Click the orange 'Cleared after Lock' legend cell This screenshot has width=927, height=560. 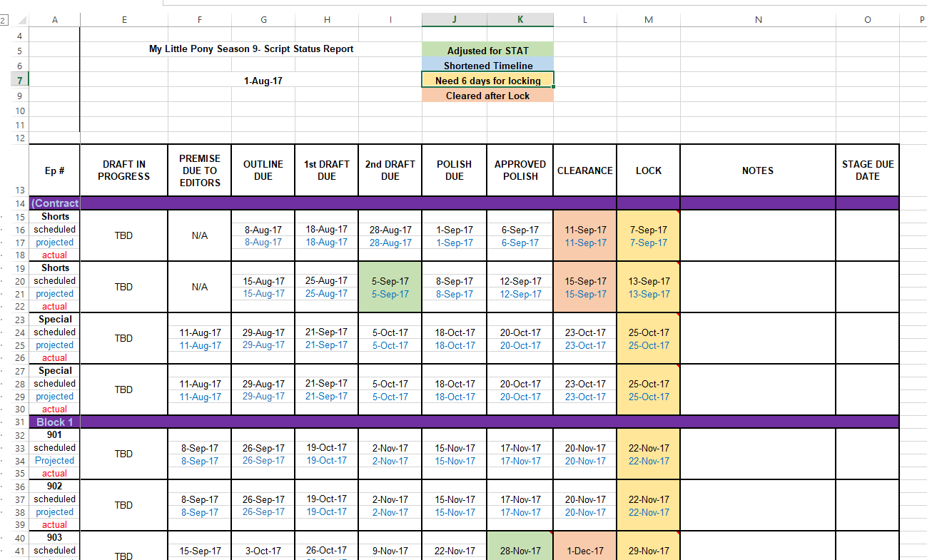[487, 96]
